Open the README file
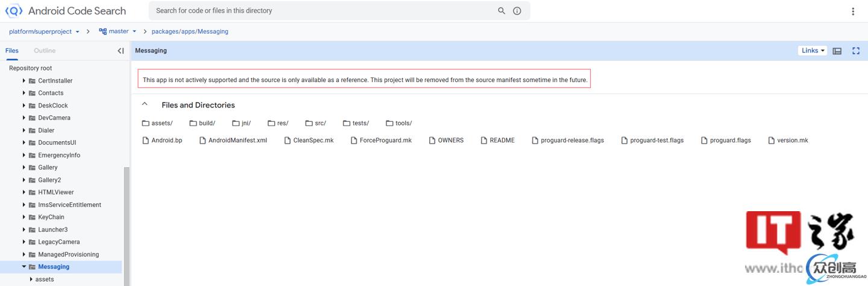Image resolution: width=868 pixels, height=286 pixels. click(502, 140)
